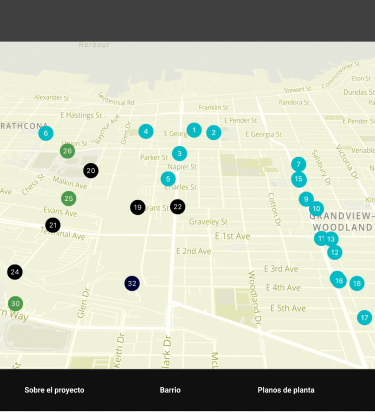Image resolution: width=375 pixels, height=412 pixels.
Task: Click teal map marker number 11
Action: coord(320,238)
